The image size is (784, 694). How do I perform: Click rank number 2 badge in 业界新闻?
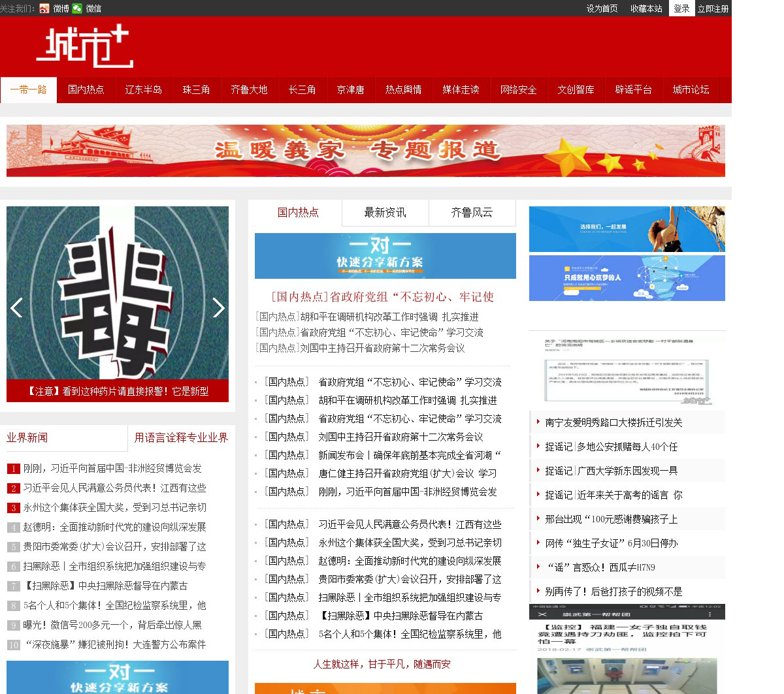click(14, 488)
